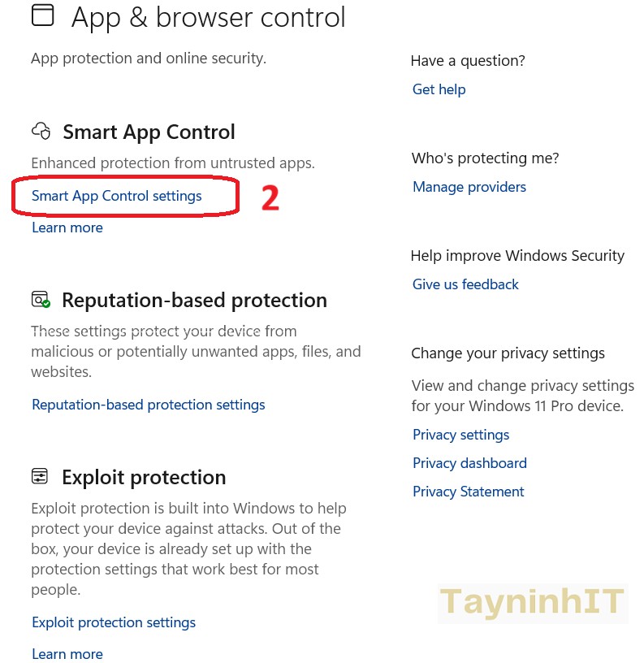The image size is (644, 663).
Task: Click the Reputation-based protection icon
Action: (x=41, y=300)
